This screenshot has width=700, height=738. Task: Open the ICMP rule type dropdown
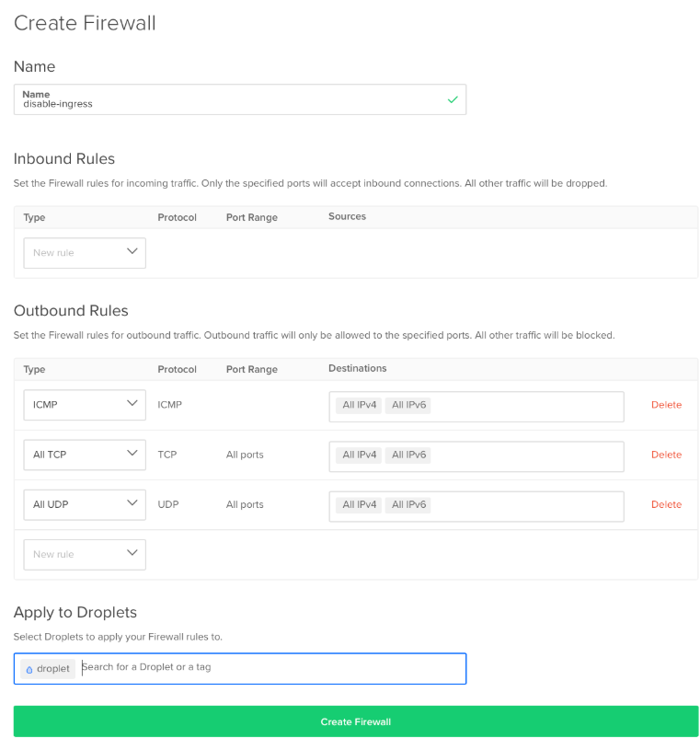coord(85,405)
